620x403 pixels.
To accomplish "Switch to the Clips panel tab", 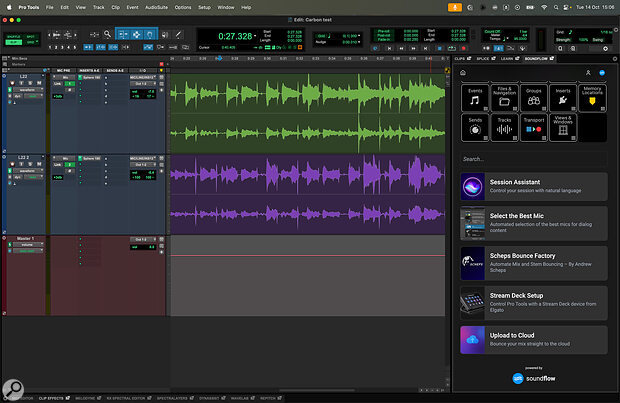I will pos(463,59).
